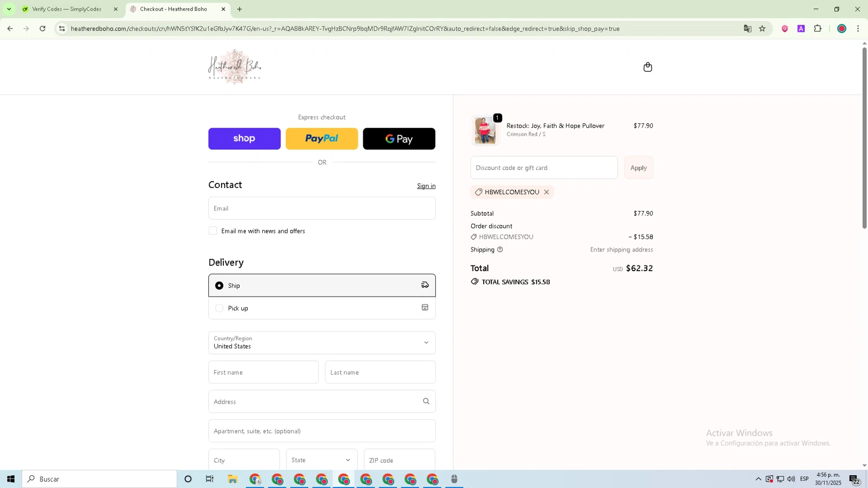
Task: Click the store icon in Pick up row
Action: 425,308
